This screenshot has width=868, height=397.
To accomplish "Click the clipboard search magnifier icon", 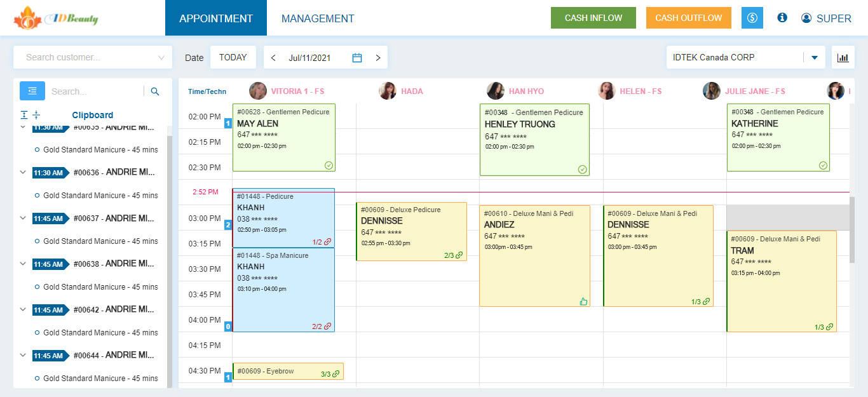I will tap(155, 91).
